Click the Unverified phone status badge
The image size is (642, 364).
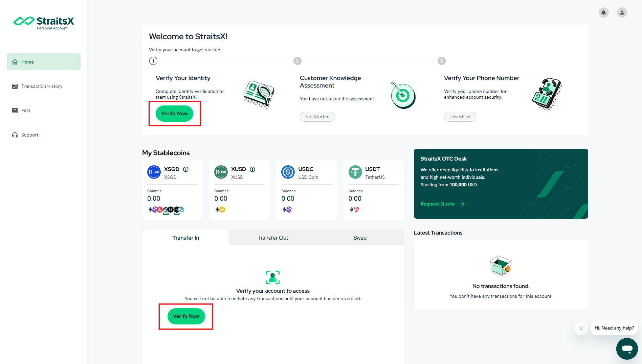pyautogui.click(x=460, y=117)
